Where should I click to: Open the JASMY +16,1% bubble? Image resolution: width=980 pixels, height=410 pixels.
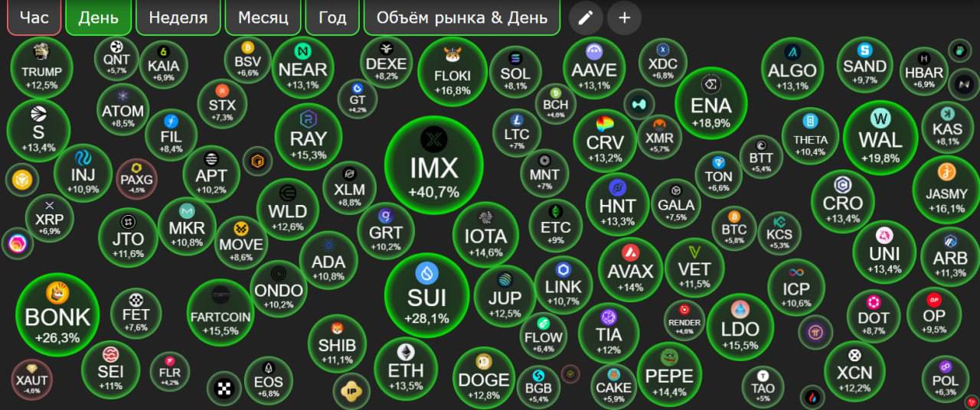(946, 190)
